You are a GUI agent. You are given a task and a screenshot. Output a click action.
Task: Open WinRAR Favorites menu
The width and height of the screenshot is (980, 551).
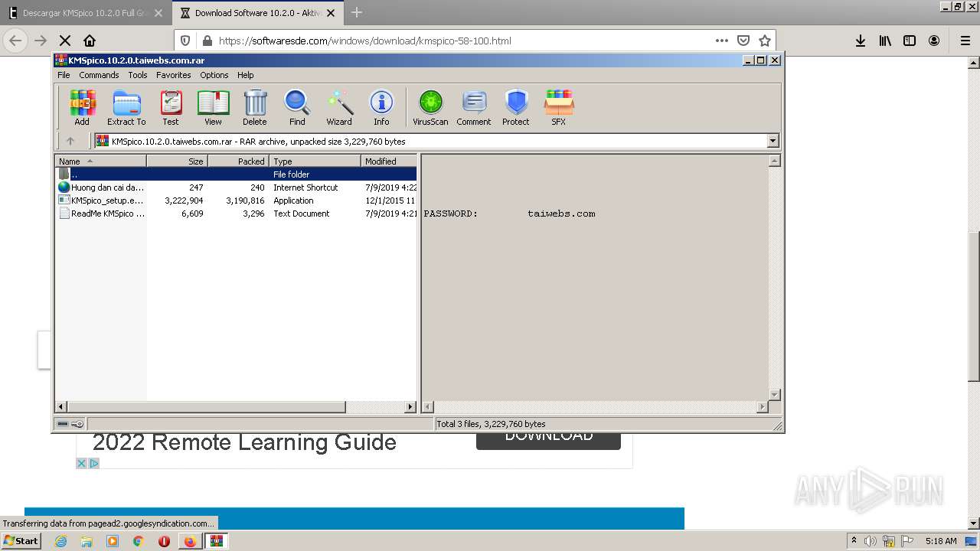point(174,75)
